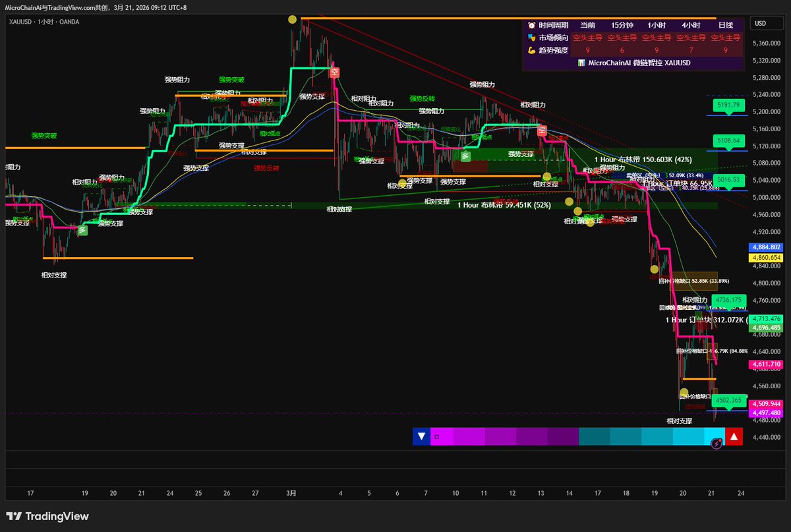Click the 4,696.485 price tag
The height and width of the screenshot is (532, 791).
[766, 328]
